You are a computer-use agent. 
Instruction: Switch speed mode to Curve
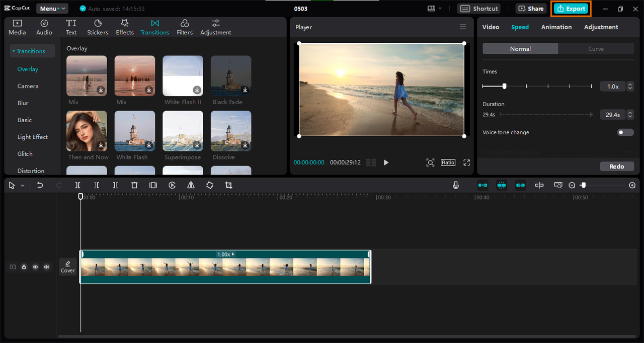[596, 49]
